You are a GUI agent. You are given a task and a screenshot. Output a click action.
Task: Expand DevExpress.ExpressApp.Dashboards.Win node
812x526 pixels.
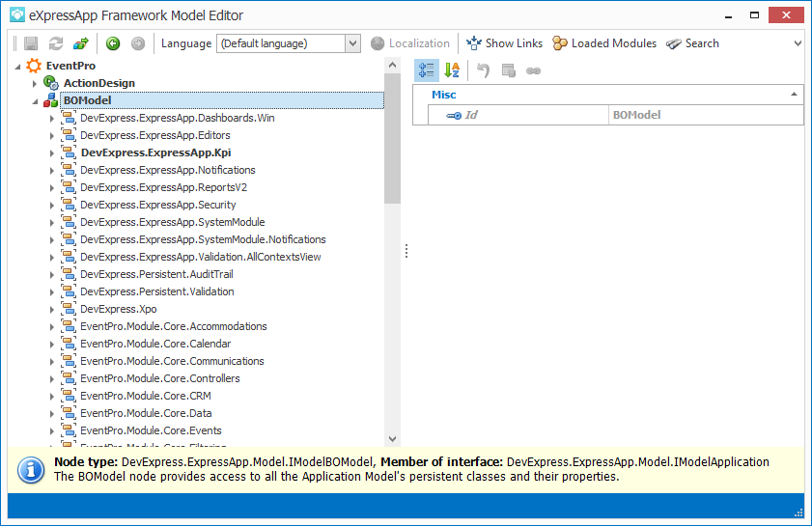coord(52,119)
